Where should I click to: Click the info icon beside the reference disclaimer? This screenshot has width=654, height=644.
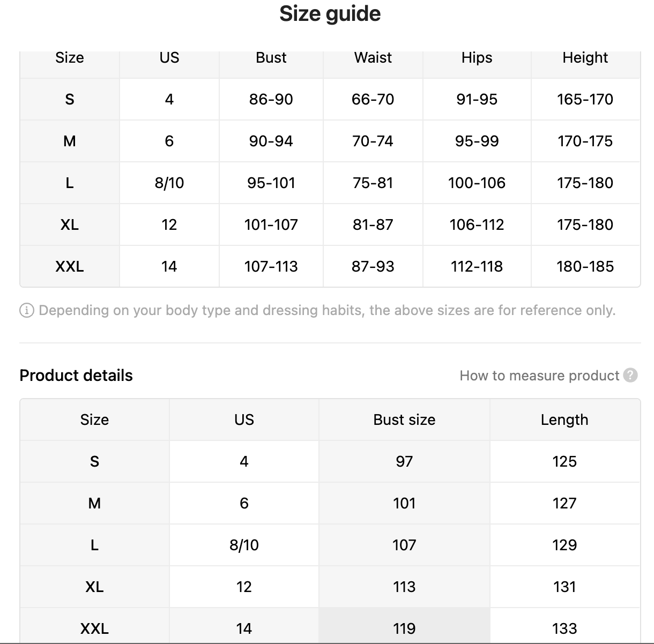point(27,310)
